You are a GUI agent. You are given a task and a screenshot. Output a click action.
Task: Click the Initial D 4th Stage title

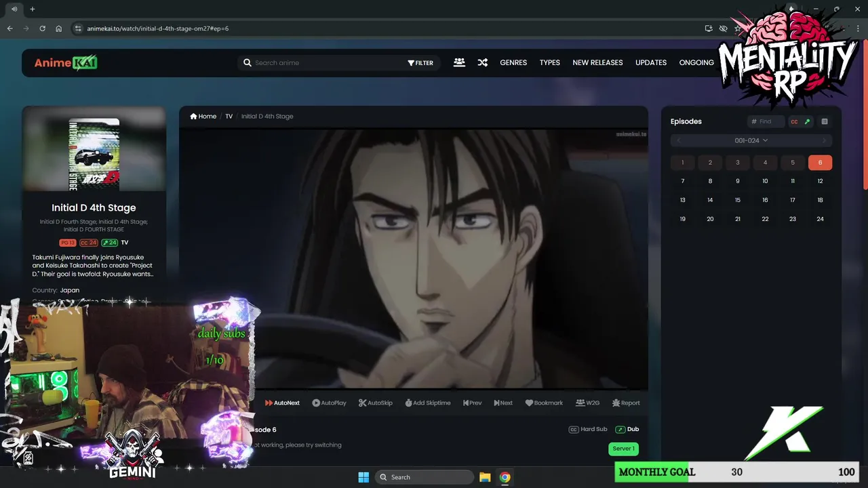coord(94,208)
